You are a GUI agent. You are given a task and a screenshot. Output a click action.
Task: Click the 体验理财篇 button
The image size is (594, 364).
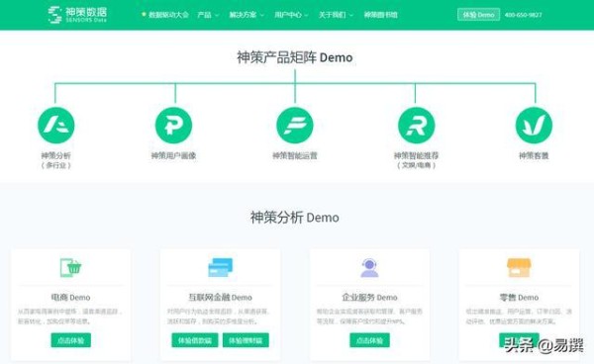click(246, 340)
